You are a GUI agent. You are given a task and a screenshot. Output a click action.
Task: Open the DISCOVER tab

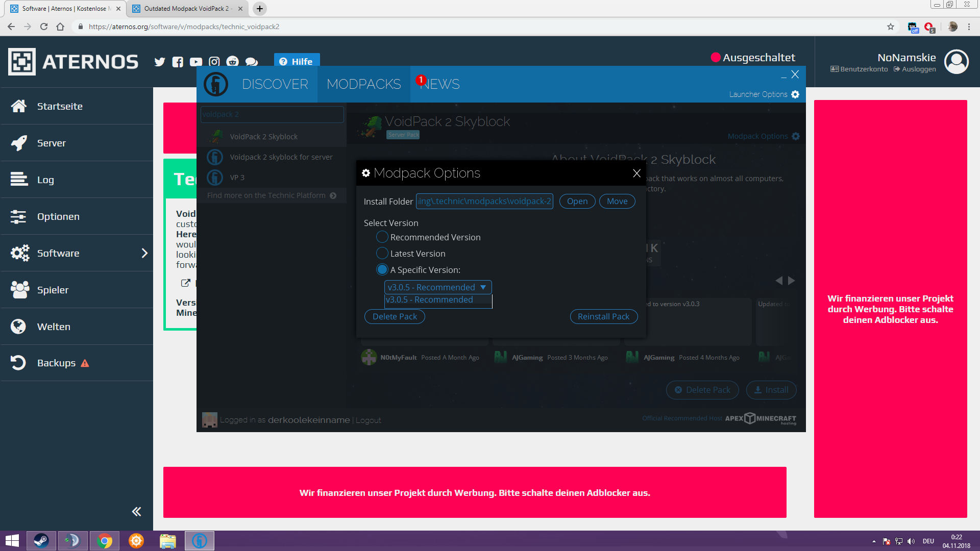tap(275, 84)
